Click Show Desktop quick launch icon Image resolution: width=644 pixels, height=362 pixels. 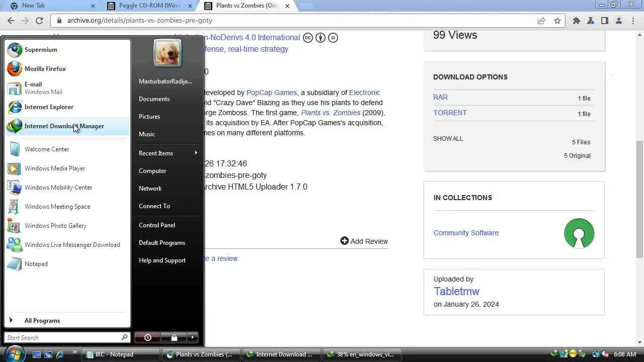click(x=36, y=354)
